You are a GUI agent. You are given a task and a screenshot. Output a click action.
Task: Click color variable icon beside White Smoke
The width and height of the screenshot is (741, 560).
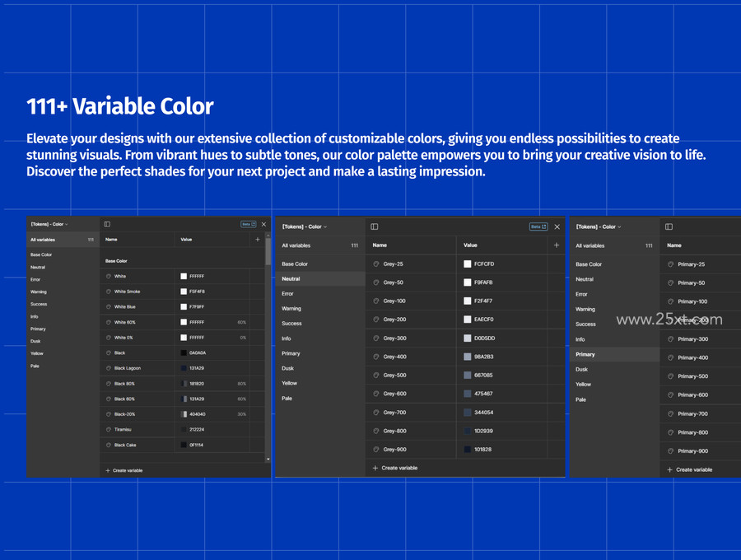point(109,292)
